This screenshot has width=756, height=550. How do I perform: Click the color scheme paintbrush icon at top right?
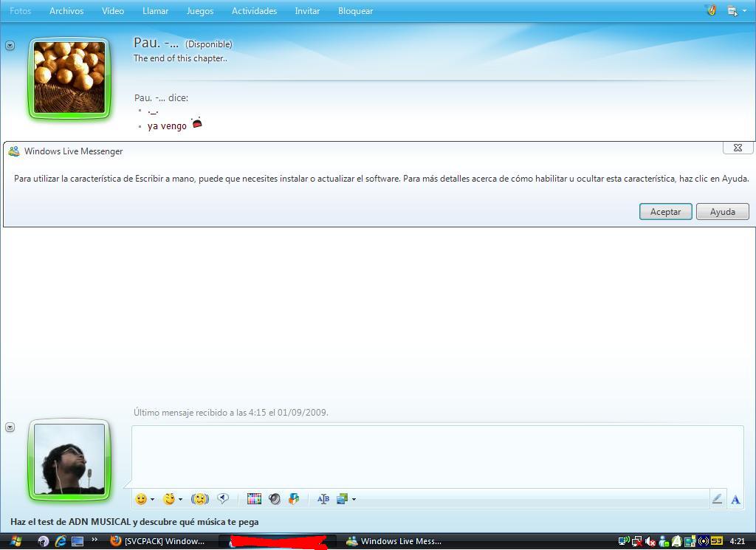coord(711,11)
